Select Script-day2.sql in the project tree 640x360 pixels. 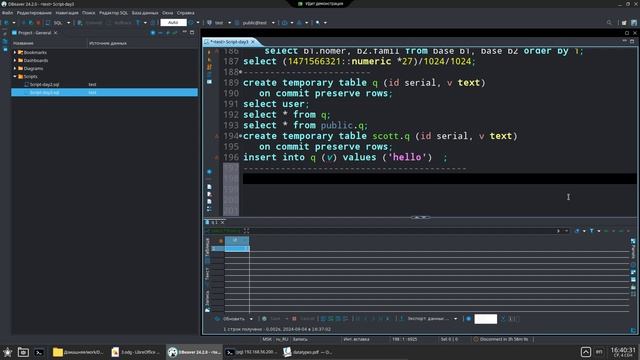click(x=44, y=84)
